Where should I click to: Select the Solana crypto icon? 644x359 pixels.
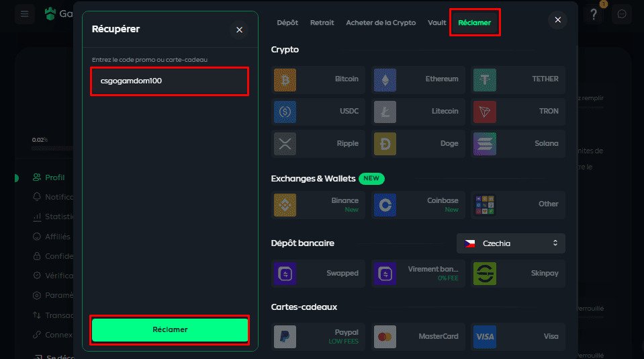pos(484,144)
